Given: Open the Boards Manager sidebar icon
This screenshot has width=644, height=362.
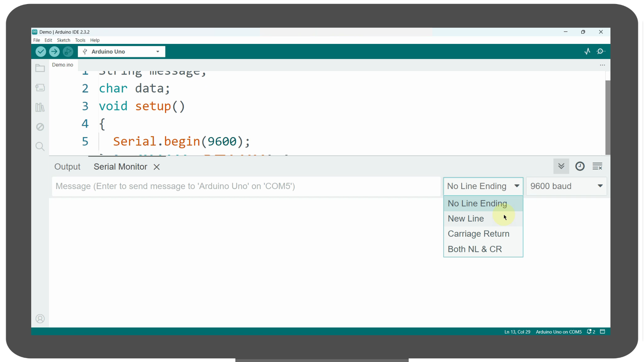Looking at the screenshot, I should tap(40, 88).
